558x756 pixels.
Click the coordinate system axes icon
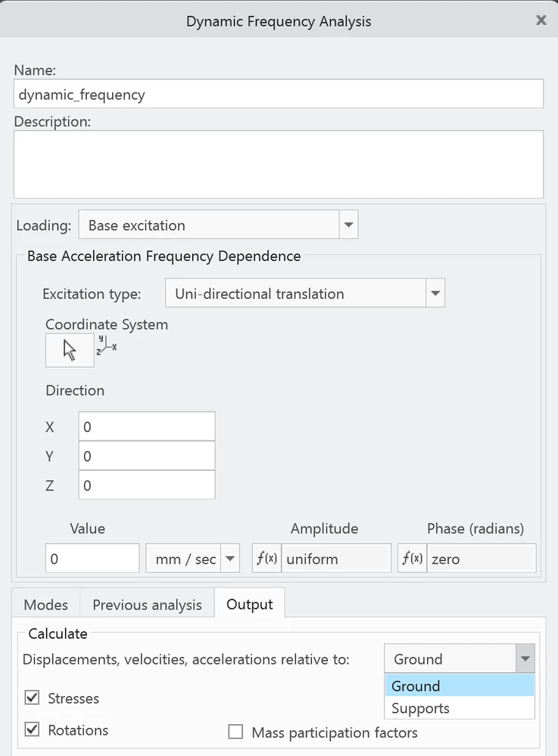pyautogui.click(x=107, y=346)
